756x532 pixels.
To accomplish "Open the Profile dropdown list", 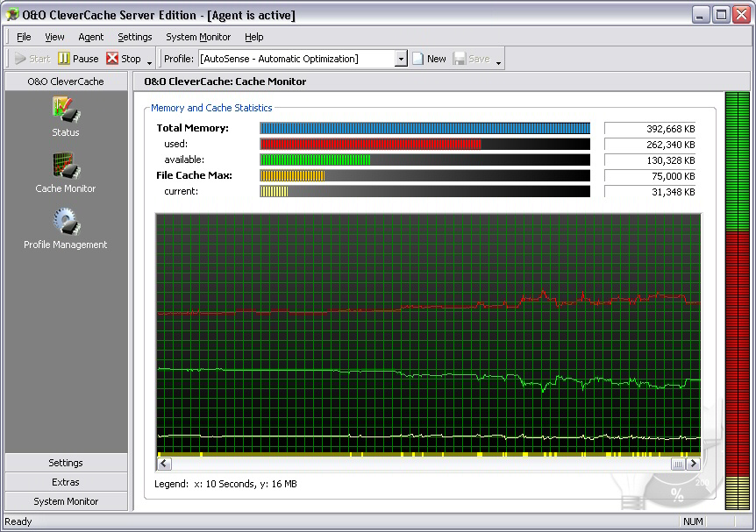I will coord(401,59).
